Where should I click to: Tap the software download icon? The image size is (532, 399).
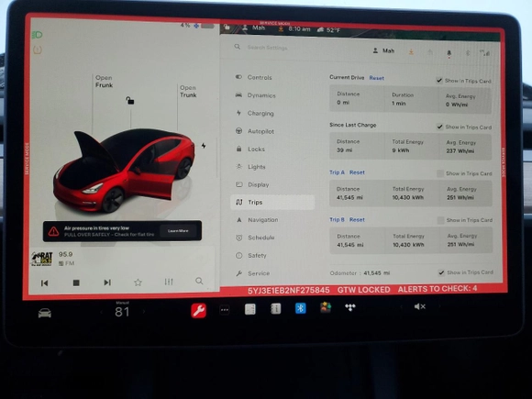[411, 51]
